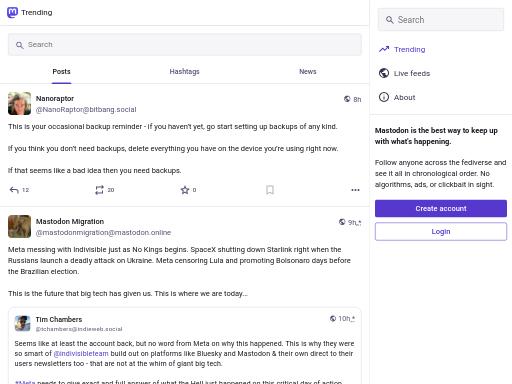Screen dimensions: 512x384
Task: Click the magnifier icon in main search bar
Action: 20,45
